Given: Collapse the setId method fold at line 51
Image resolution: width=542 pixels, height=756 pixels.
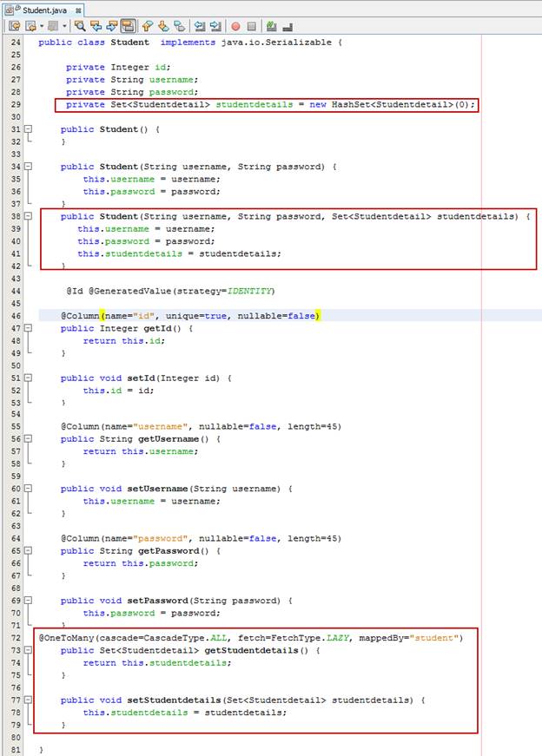Looking at the screenshot, I should 28,378.
